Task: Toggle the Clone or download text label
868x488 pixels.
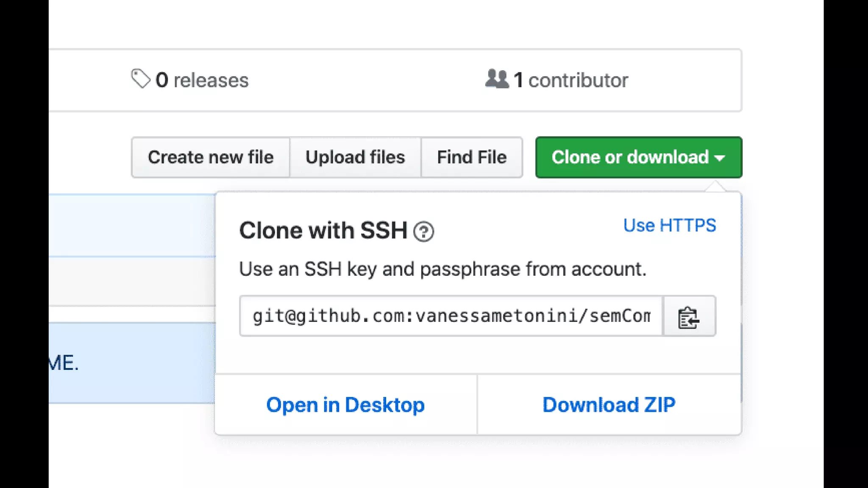Action: point(630,158)
